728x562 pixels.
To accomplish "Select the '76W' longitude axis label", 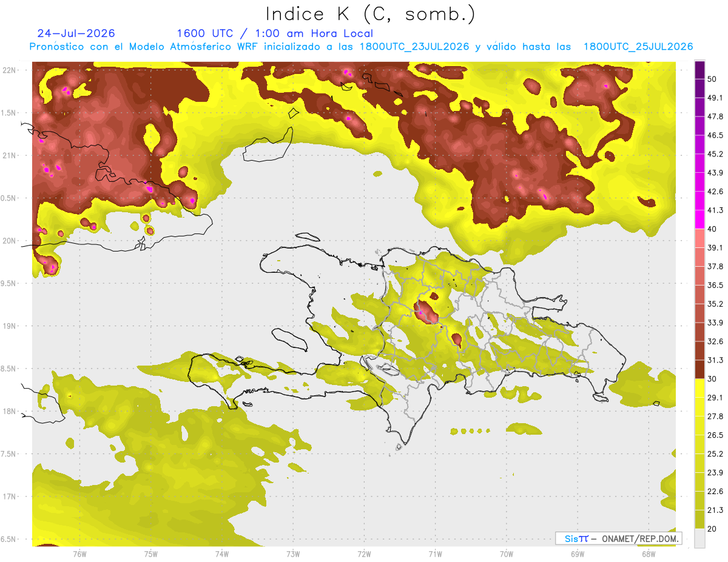I will tap(79, 554).
